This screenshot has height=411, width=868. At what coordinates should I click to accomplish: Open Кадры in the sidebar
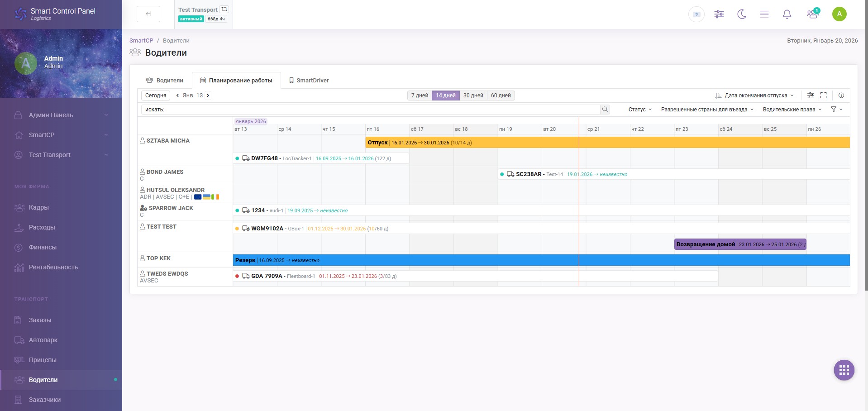(x=61, y=207)
